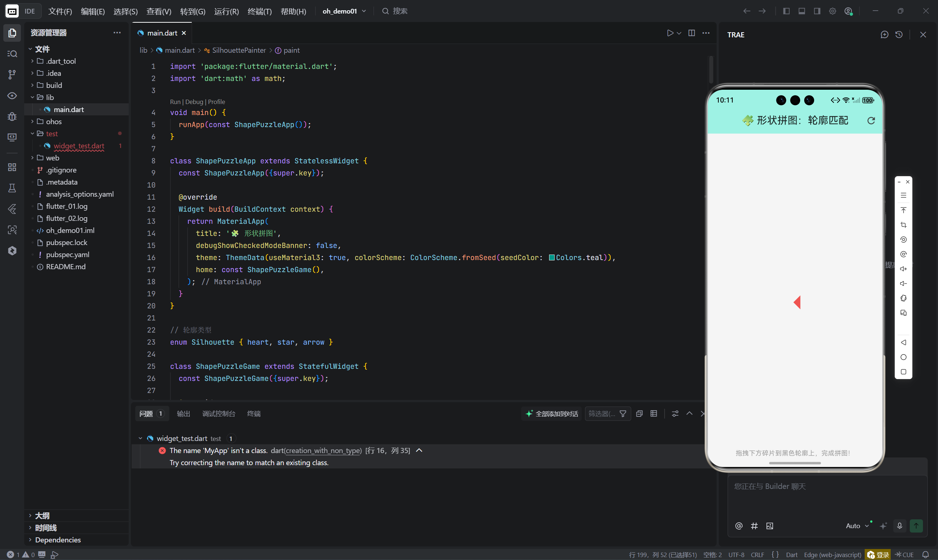Open the source control sidebar icon

[x=12, y=74]
